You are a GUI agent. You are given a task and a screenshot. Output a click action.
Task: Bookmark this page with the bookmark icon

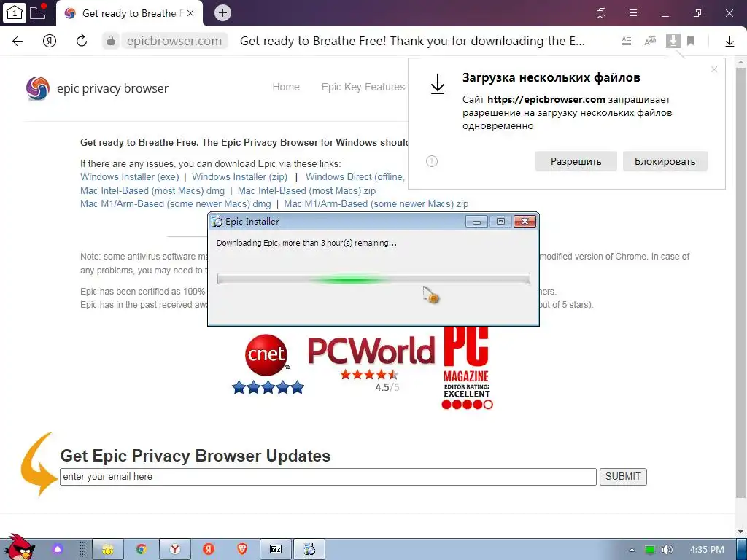coord(691,41)
